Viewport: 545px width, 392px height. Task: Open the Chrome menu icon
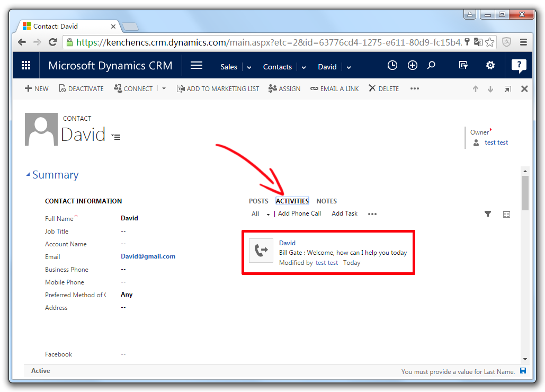coord(523,42)
